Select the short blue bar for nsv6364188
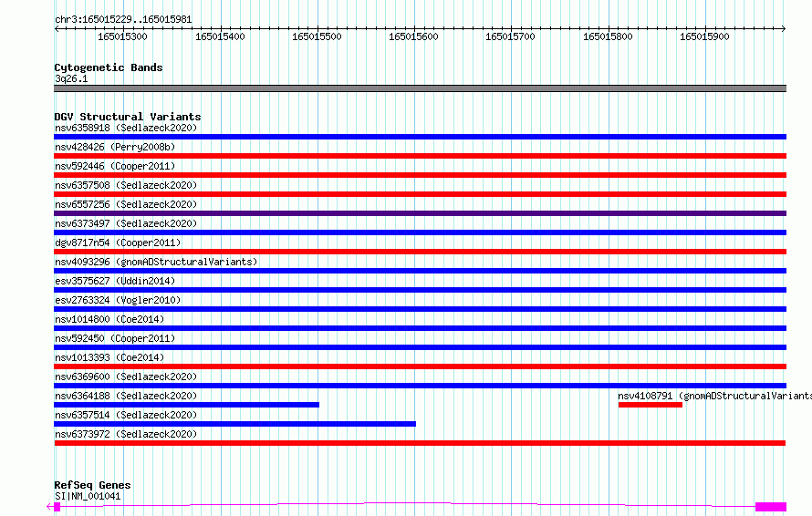This screenshot has width=812, height=516. click(x=186, y=405)
